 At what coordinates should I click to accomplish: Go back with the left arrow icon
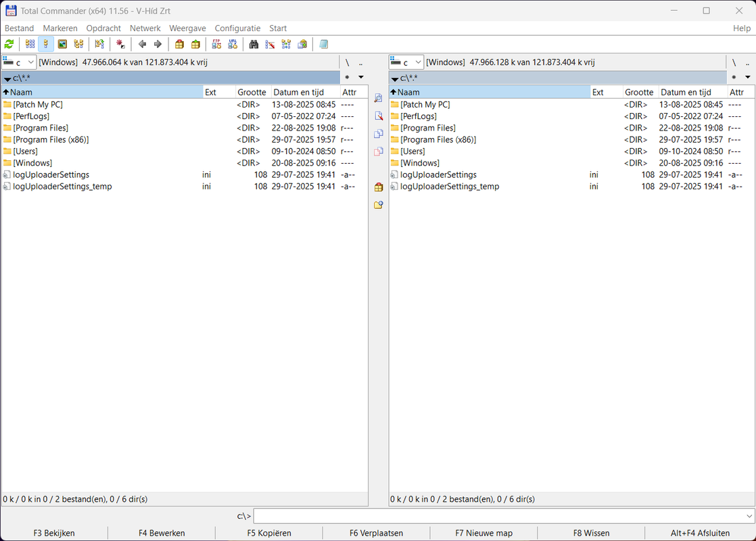tap(142, 45)
